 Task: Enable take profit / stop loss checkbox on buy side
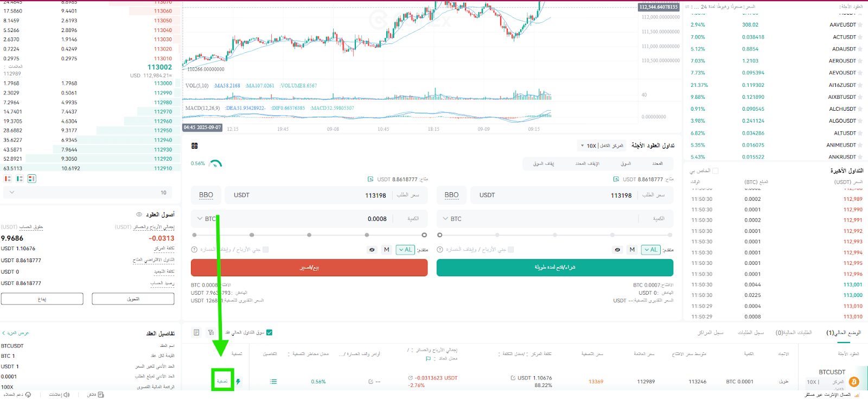pos(510,250)
